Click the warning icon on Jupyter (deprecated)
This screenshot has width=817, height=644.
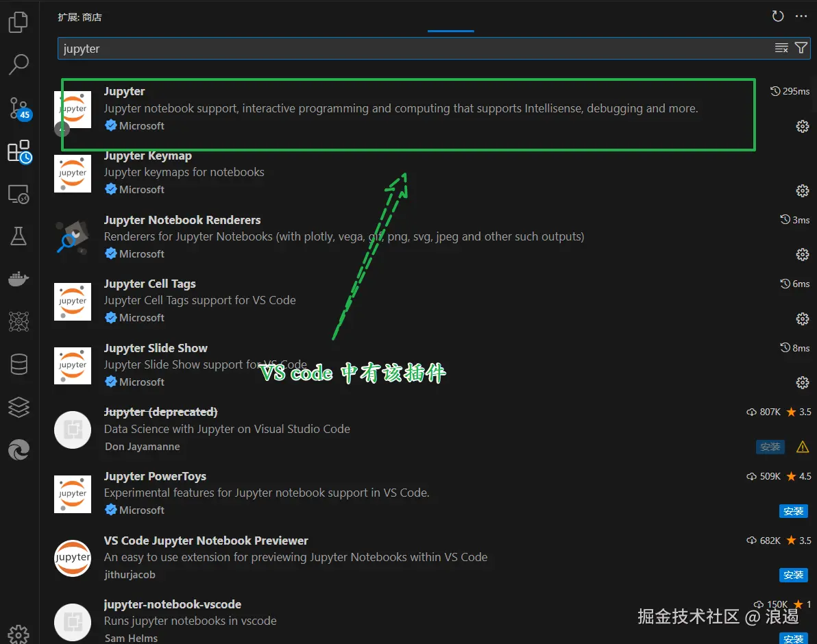click(x=803, y=447)
